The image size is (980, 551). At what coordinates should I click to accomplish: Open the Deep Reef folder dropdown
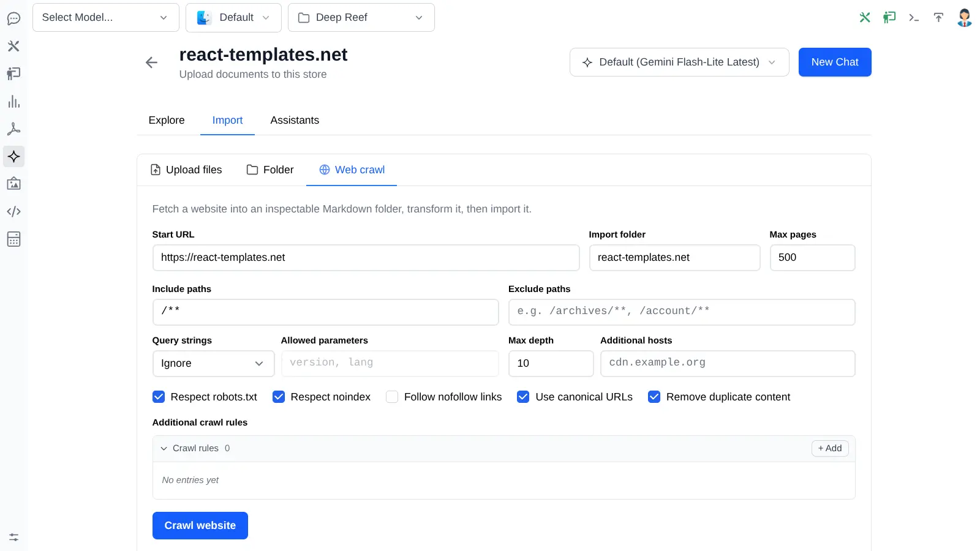pyautogui.click(x=361, y=18)
